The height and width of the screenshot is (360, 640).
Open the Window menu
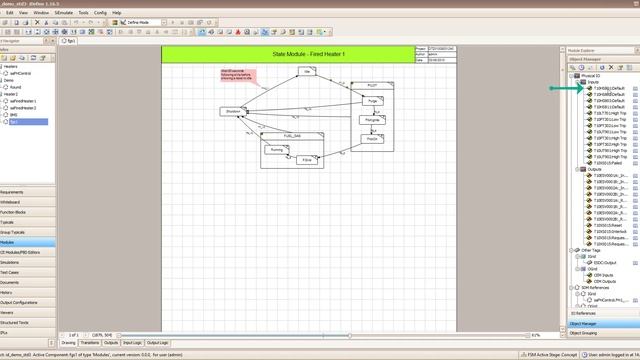[x=41, y=13]
